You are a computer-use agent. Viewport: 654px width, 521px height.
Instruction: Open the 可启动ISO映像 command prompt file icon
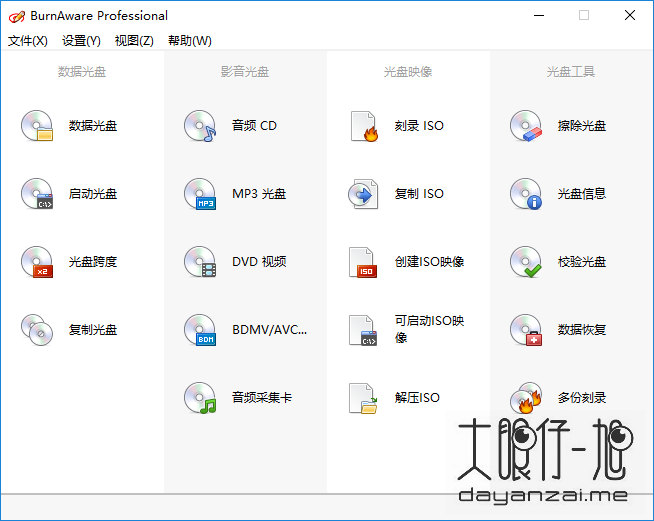tap(363, 330)
